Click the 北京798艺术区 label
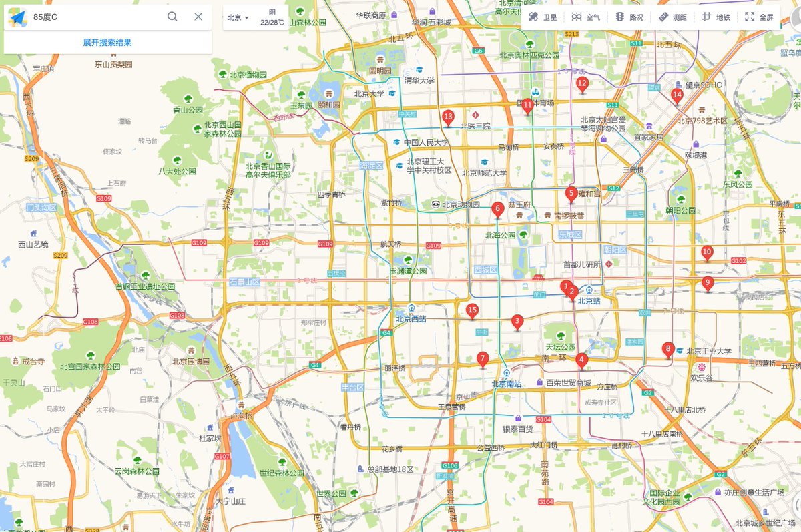 point(702,121)
